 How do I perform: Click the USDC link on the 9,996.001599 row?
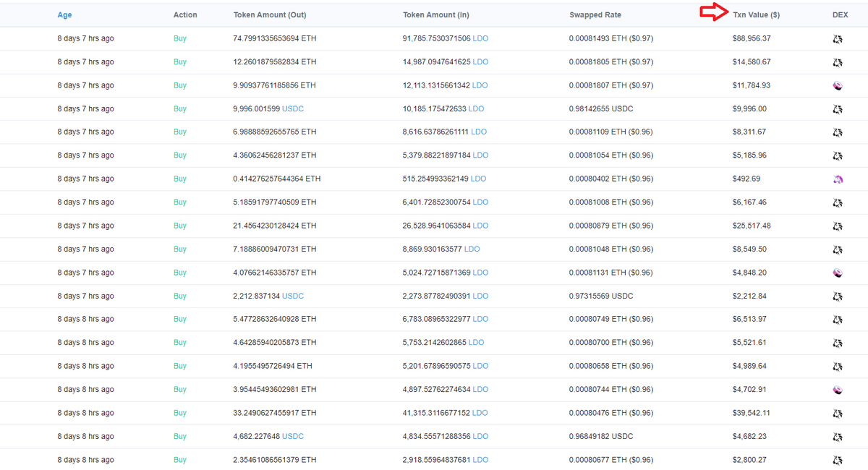[293, 108]
